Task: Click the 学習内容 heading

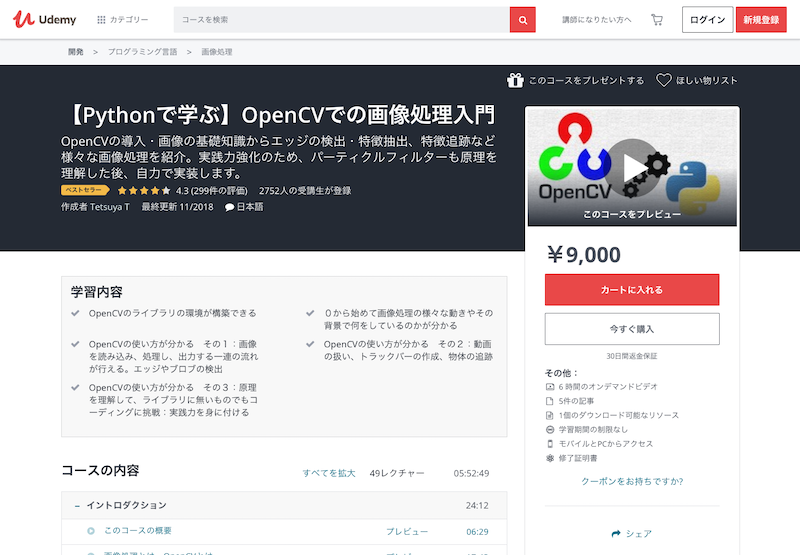Action: [x=96, y=292]
